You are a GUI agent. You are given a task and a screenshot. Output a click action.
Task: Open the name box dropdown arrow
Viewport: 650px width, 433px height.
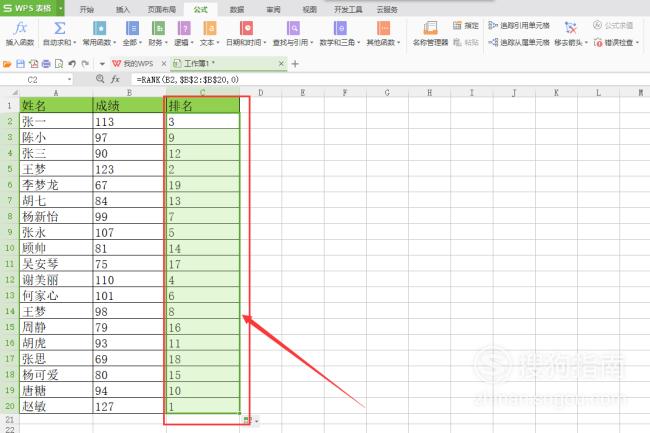coord(69,79)
